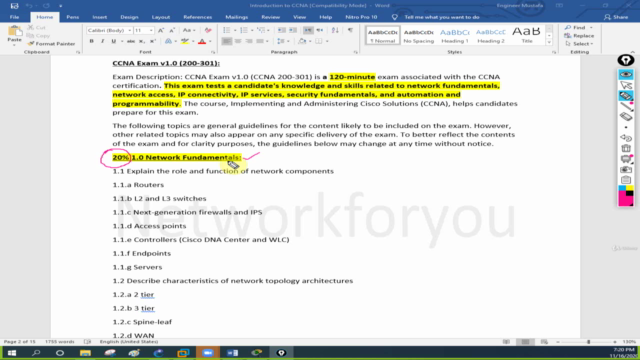
Task: Click the Paste clipboard icon
Action: [14, 32]
